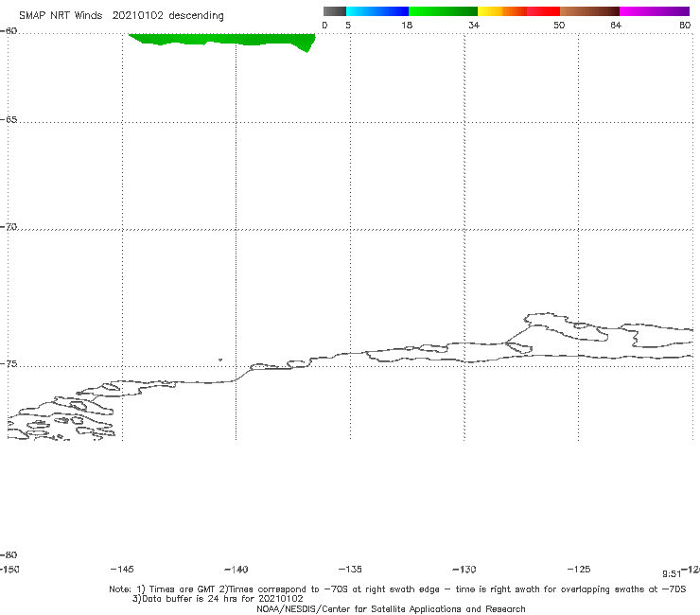Click the "Times are GMT" note line

pyautogui.click(x=397, y=589)
